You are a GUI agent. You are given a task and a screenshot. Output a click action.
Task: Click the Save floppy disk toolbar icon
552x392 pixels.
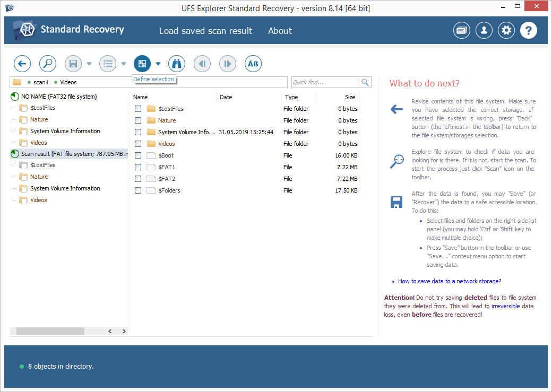click(73, 64)
